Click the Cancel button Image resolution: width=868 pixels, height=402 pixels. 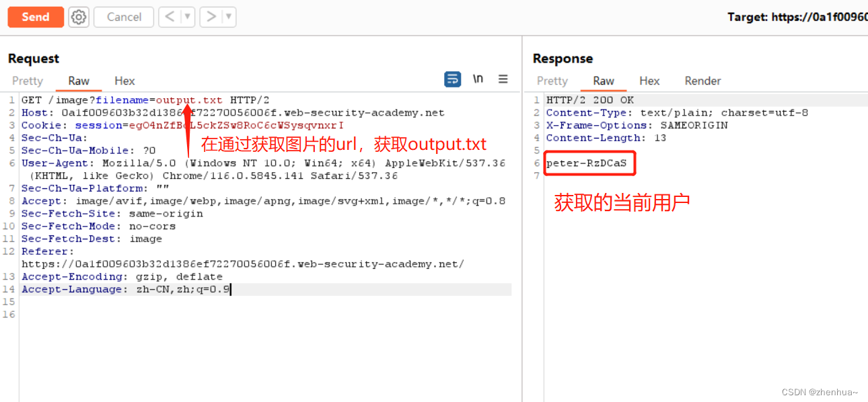click(x=123, y=17)
